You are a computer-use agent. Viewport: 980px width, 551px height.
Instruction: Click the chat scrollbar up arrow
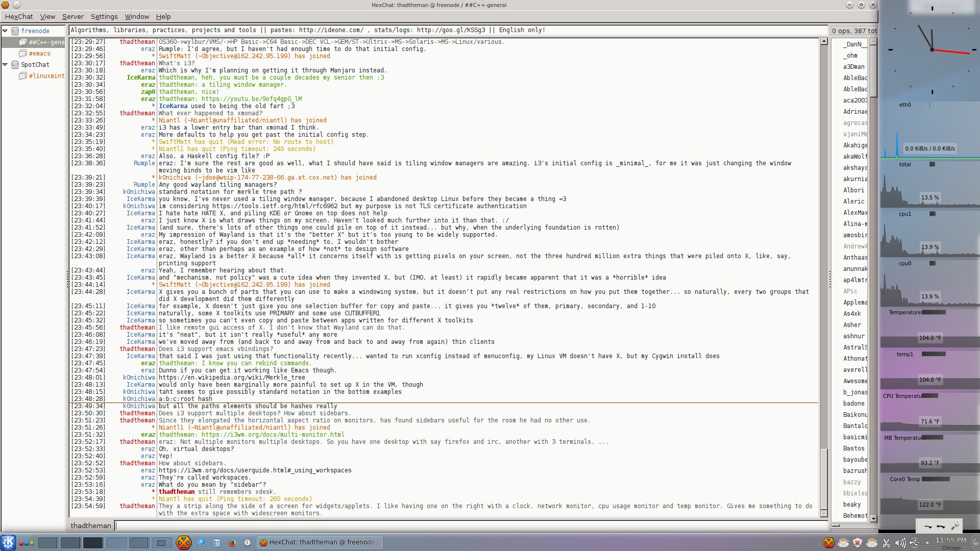pyautogui.click(x=824, y=41)
